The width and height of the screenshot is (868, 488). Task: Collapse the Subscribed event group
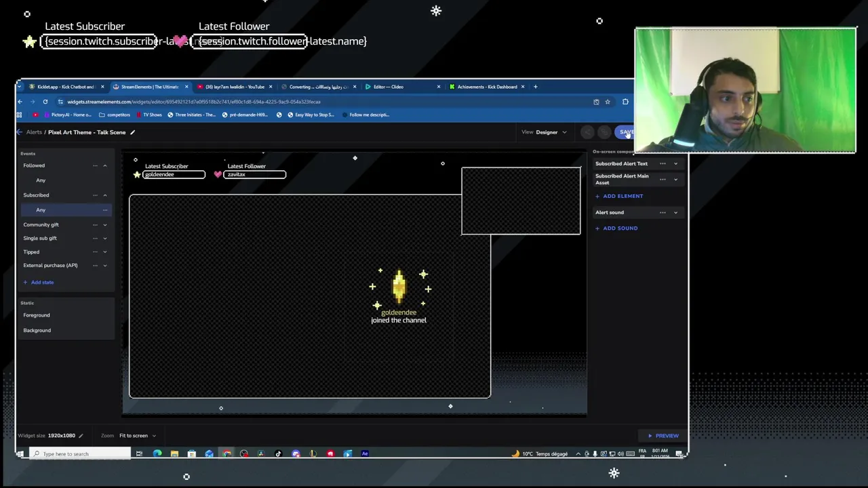pyautogui.click(x=104, y=195)
